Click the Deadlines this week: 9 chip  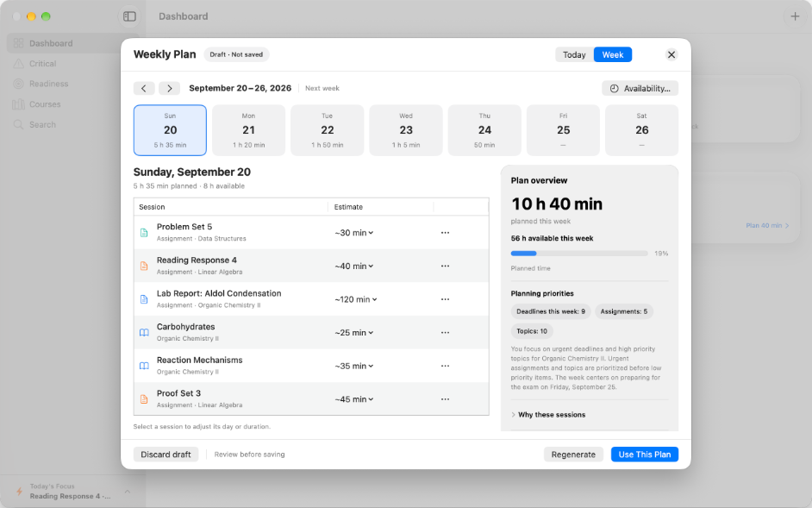pyautogui.click(x=551, y=311)
